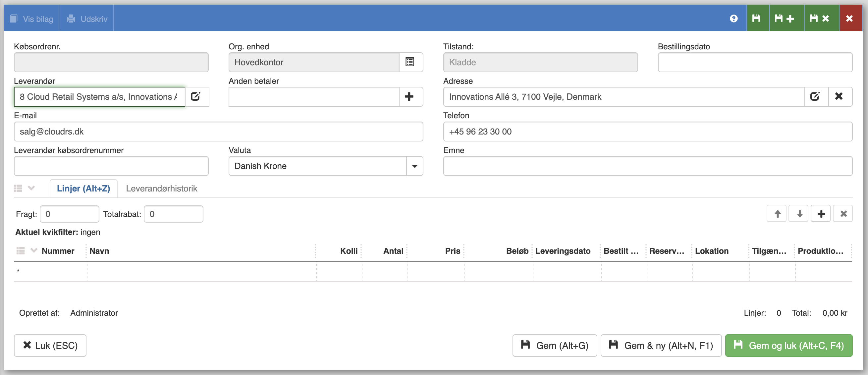This screenshot has height=375, width=868.
Task: Clear the Adresse field with X icon
Action: pyautogui.click(x=840, y=97)
